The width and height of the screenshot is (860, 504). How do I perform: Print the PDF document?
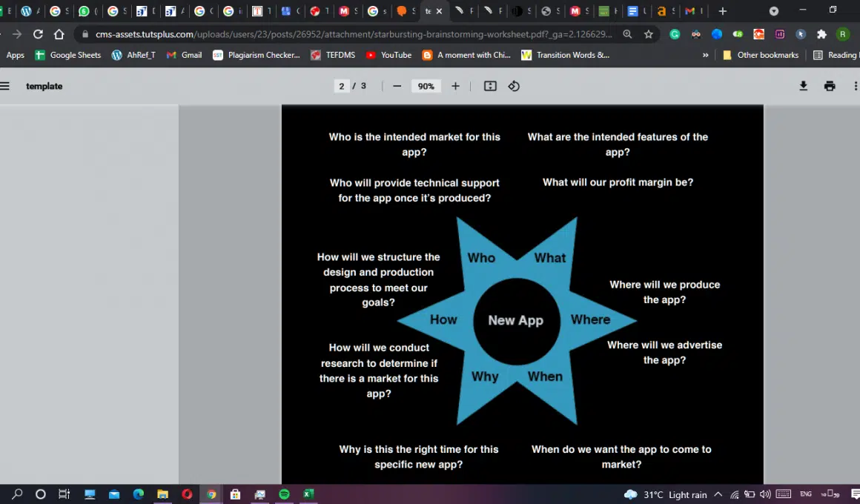[x=830, y=86]
